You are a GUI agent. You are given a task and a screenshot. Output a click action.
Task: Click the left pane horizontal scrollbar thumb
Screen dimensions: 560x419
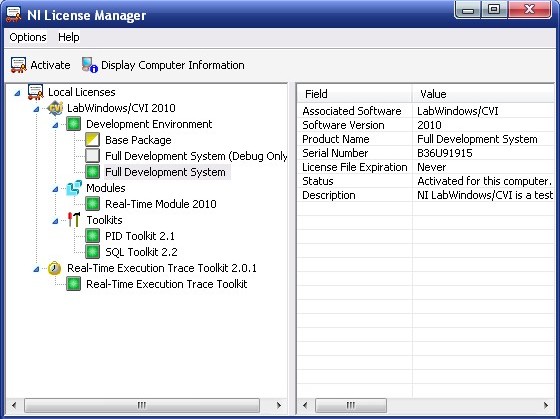[x=142, y=405]
